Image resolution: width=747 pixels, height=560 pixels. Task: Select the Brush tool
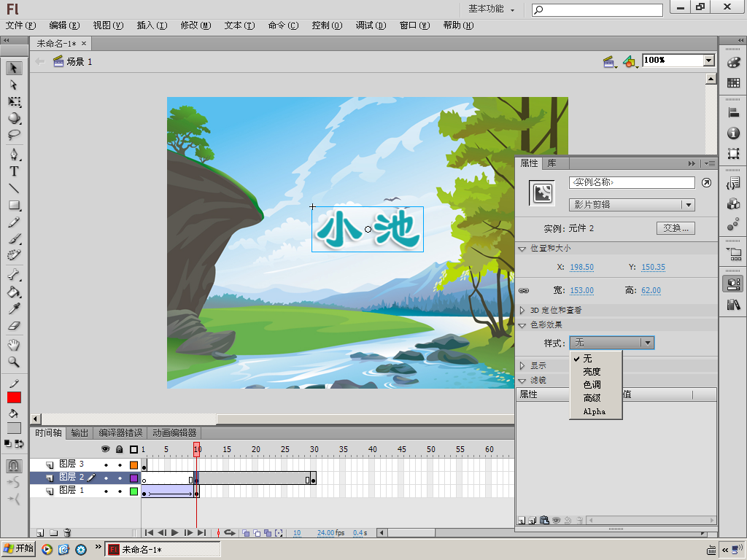click(14, 238)
